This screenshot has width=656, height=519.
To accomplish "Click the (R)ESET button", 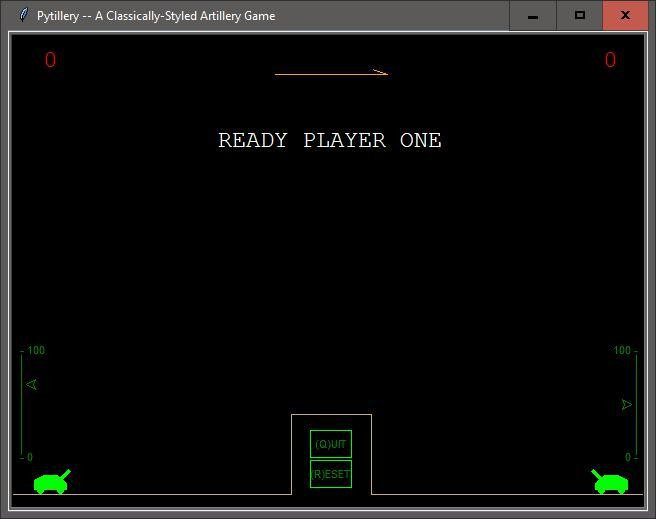I will click(331, 474).
